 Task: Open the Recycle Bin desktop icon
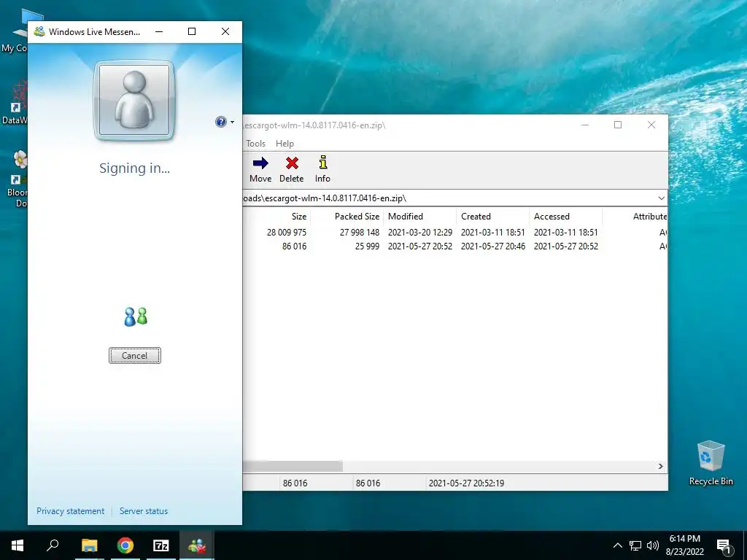pyautogui.click(x=711, y=463)
